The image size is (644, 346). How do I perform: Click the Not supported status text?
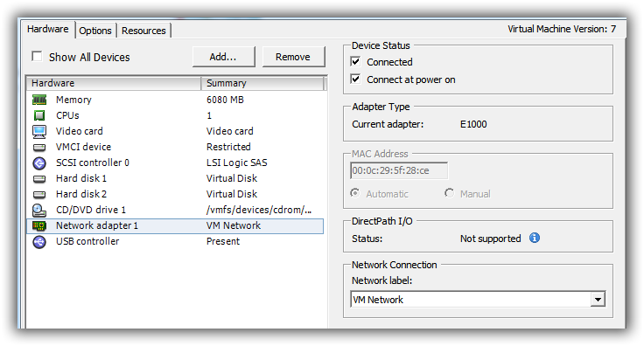tap(490, 239)
